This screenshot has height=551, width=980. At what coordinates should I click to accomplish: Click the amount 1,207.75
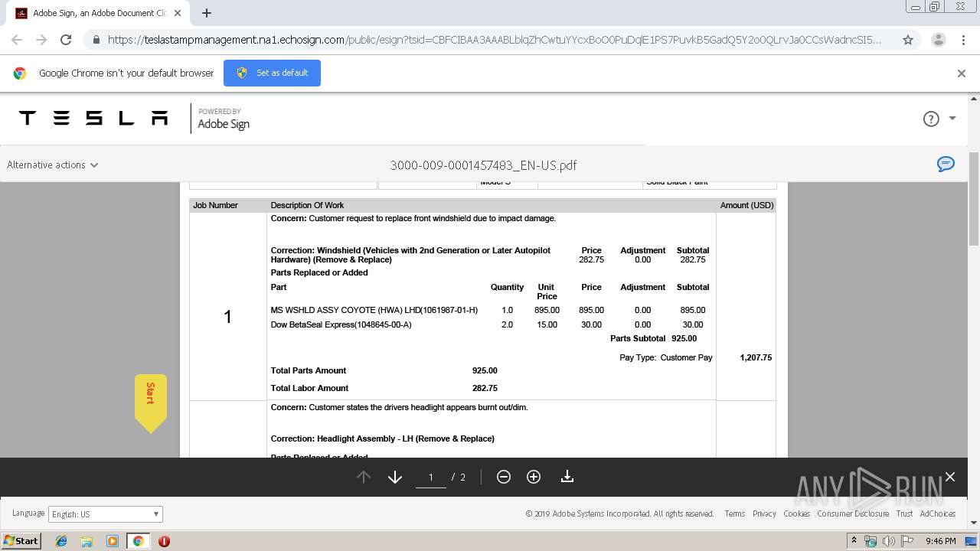[756, 357]
